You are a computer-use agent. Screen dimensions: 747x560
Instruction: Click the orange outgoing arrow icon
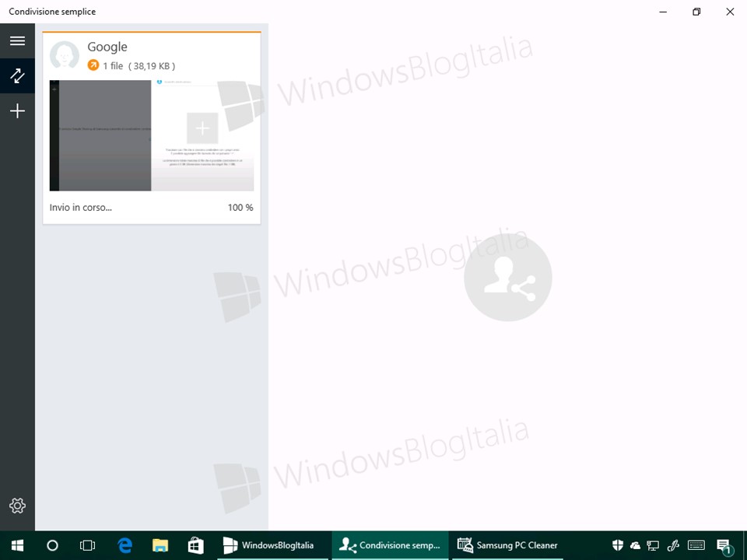click(x=93, y=65)
